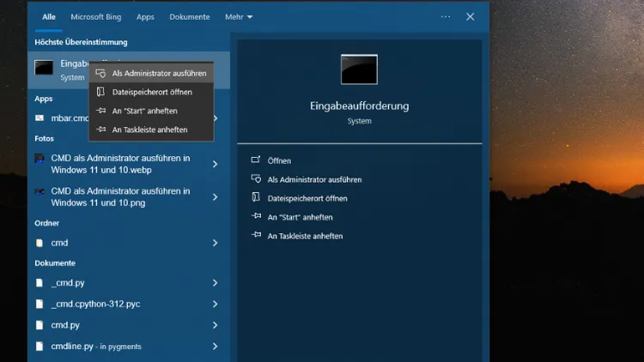
Task: Click the Eingabeaufforderung icon in best match
Action: (x=44, y=68)
